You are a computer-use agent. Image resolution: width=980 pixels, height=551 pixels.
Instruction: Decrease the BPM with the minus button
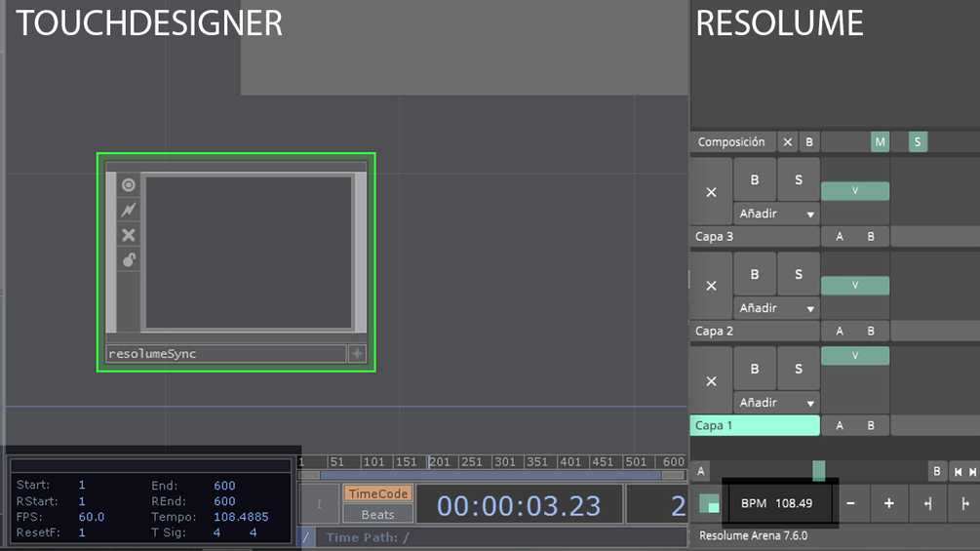850,503
